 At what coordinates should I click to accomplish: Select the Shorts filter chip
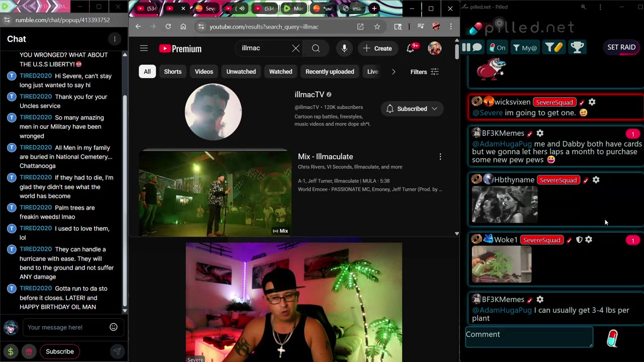pyautogui.click(x=173, y=71)
